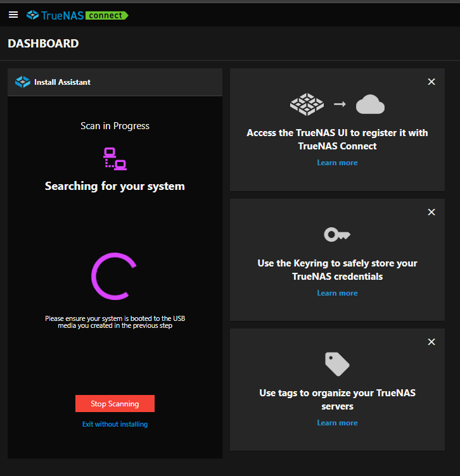Image resolution: width=460 pixels, height=476 pixels.
Task: Open Learn more under the tags card
Action: tap(337, 423)
